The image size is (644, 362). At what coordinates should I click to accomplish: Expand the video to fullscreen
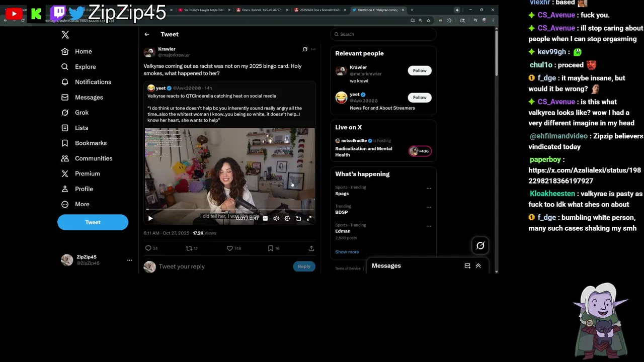coord(309,218)
